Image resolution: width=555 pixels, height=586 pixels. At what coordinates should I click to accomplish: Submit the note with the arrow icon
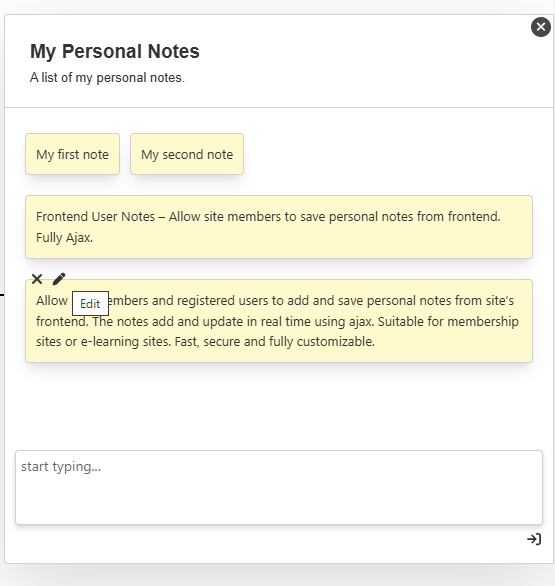[x=534, y=539]
